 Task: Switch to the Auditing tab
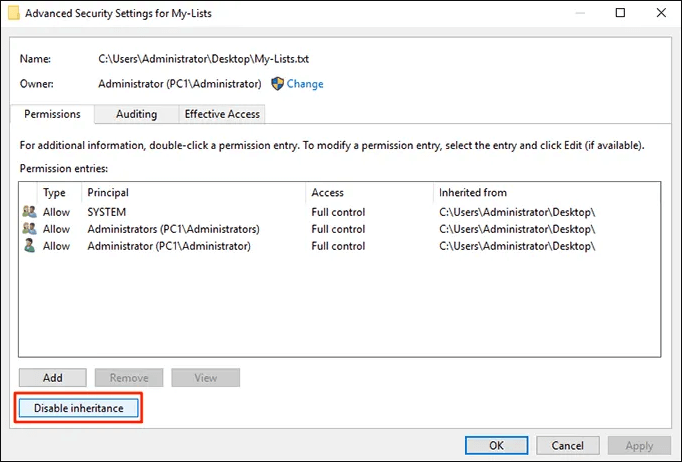click(136, 114)
